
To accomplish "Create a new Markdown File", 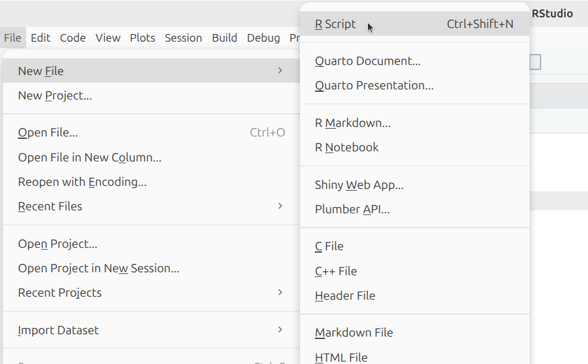I will pos(414,332).
